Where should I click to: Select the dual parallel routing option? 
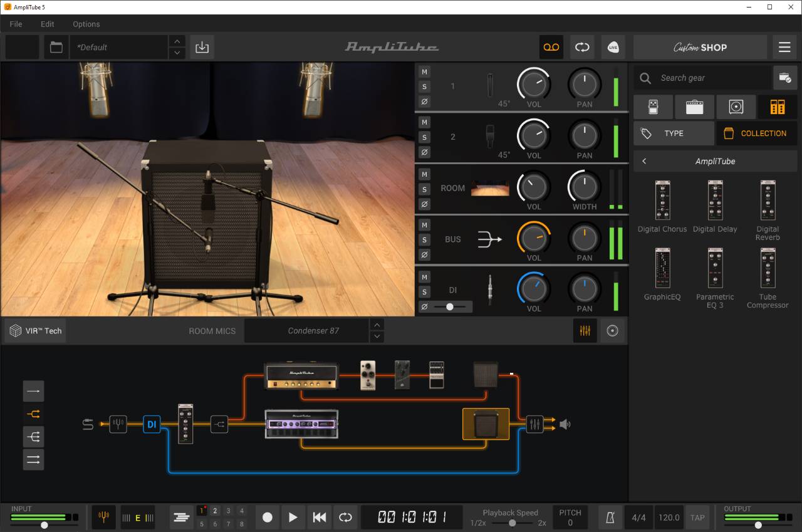pyautogui.click(x=33, y=459)
